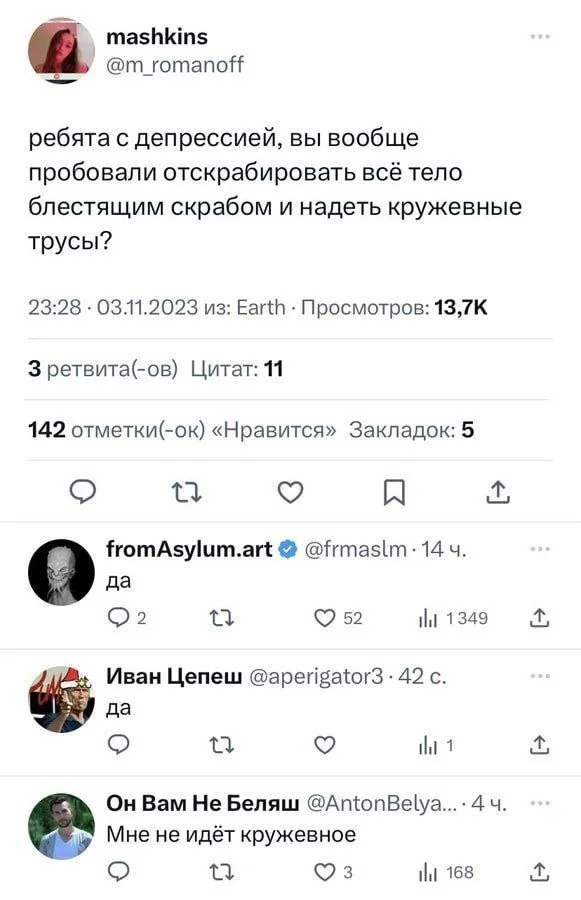This screenshot has height=900, width=581.
Task: Open the reply icon under mashkins tweet
Action: tap(84, 491)
